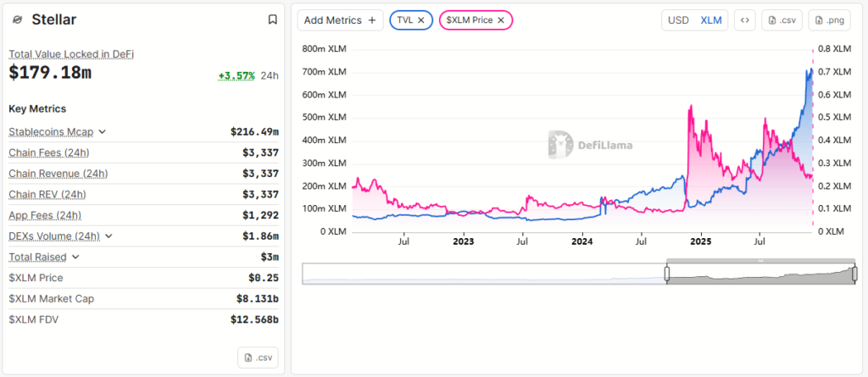Download the chart as .csv file
868x377 pixels.
point(782,20)
